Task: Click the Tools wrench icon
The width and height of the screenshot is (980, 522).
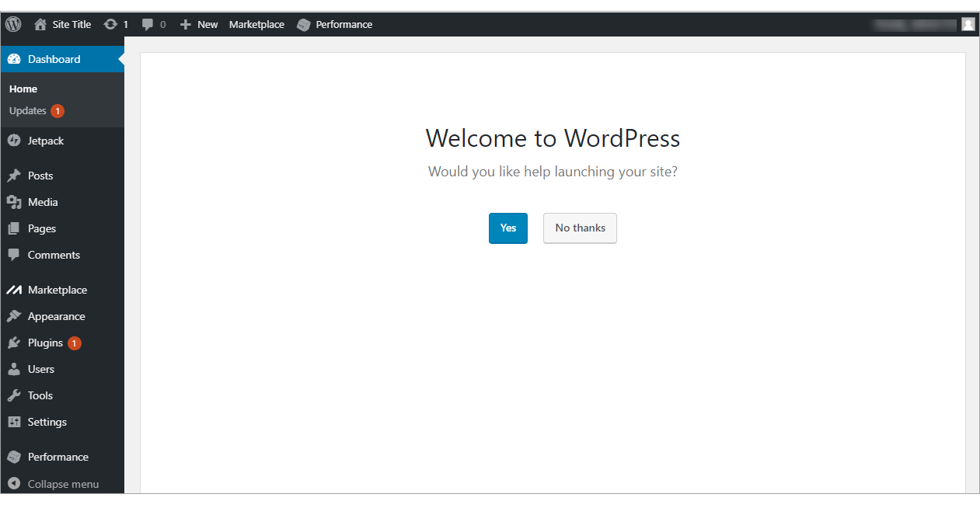Action: pos(14,395)
